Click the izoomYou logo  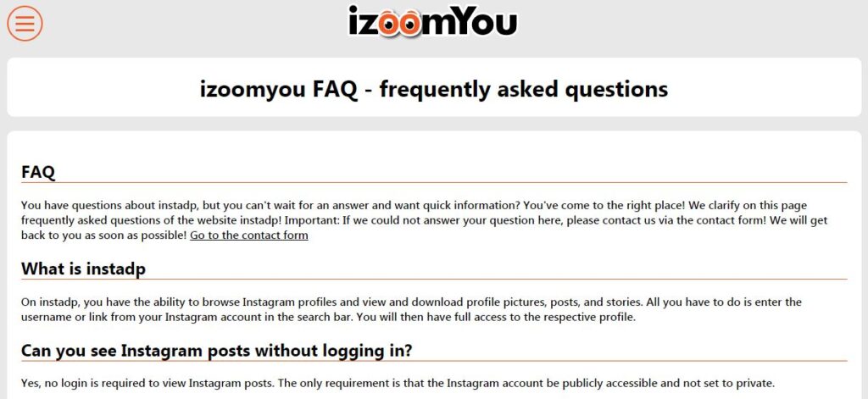pos(432,21)
